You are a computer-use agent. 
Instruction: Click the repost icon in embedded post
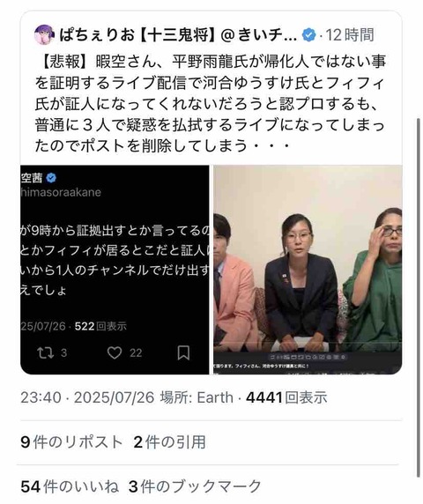click(x=45, y=352)
